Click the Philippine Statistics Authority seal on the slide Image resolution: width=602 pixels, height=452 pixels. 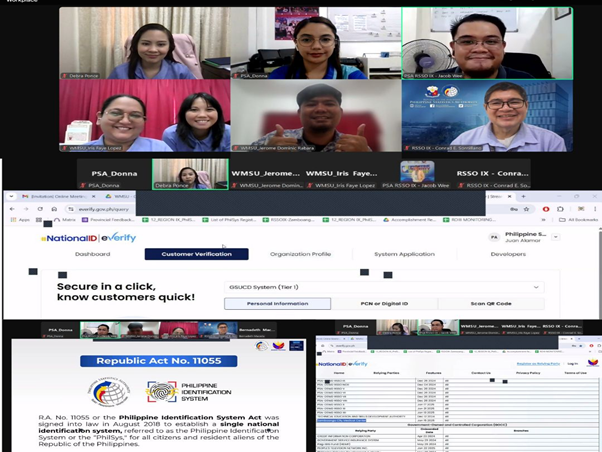pos(109,392)
